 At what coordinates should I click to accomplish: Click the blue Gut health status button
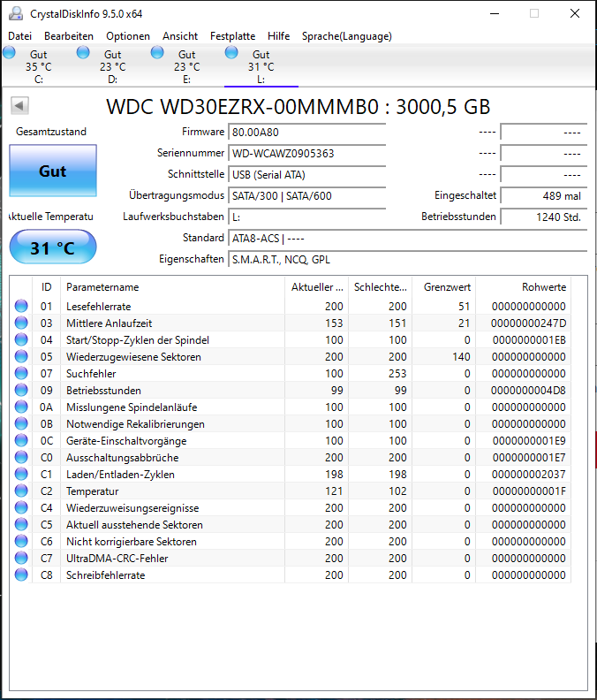tap(53, 171)
